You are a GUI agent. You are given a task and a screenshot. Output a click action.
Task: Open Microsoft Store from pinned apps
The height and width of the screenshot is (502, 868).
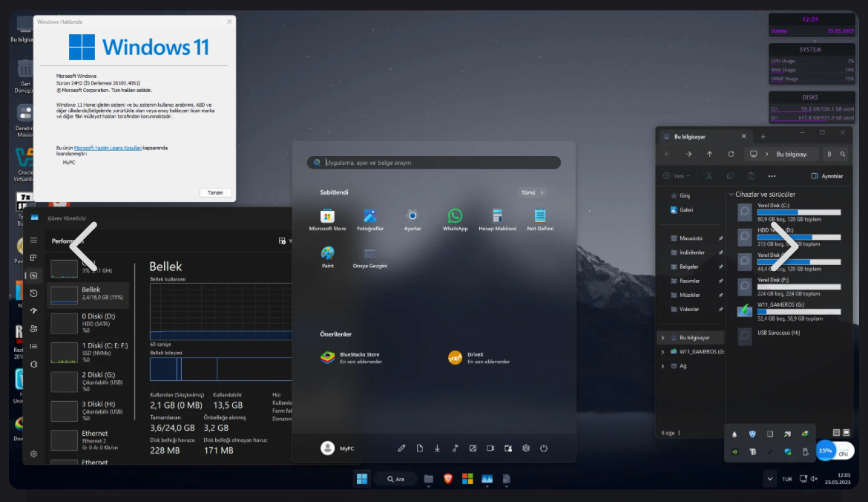pos(327,220)
